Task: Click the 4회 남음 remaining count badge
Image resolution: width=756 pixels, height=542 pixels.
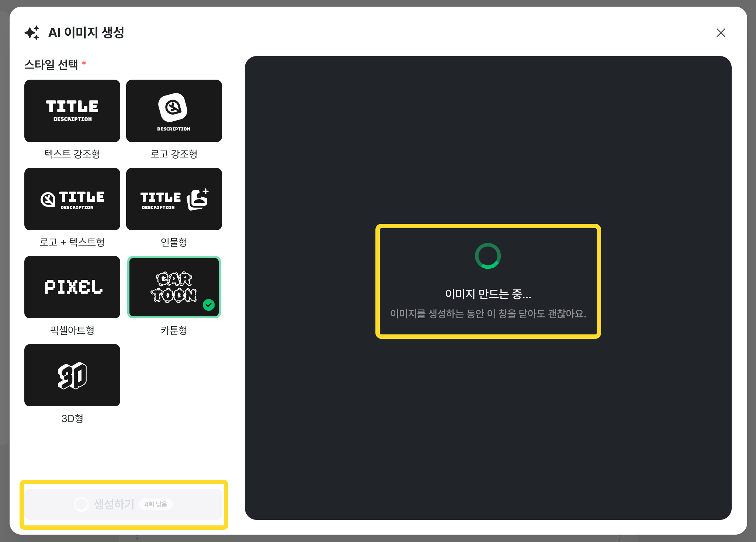Action: tap(156, 504)
